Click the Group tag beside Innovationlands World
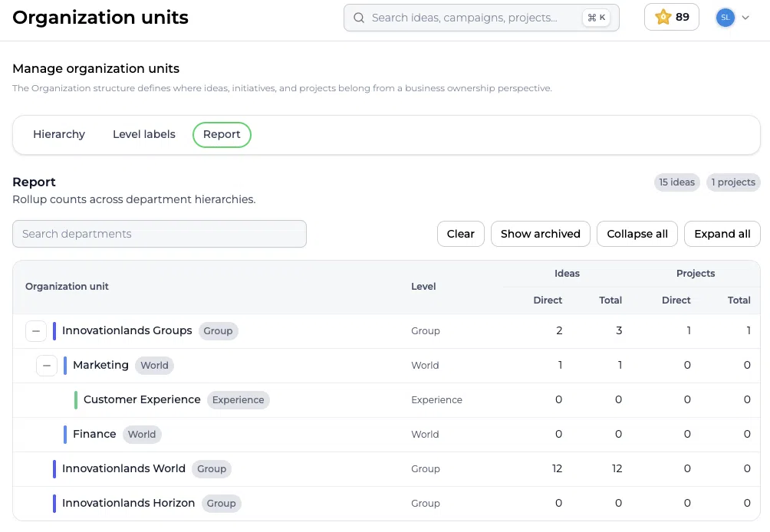Viewport: 770px width, 532px height. coord(212,469)
